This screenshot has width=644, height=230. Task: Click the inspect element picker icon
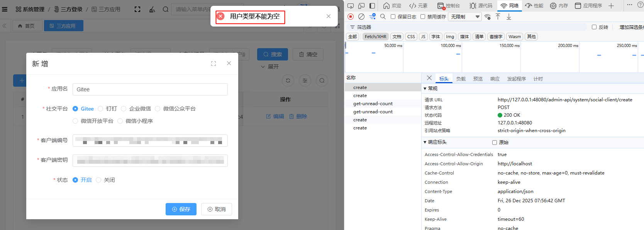pyautogui.click(x=351, y=6)
